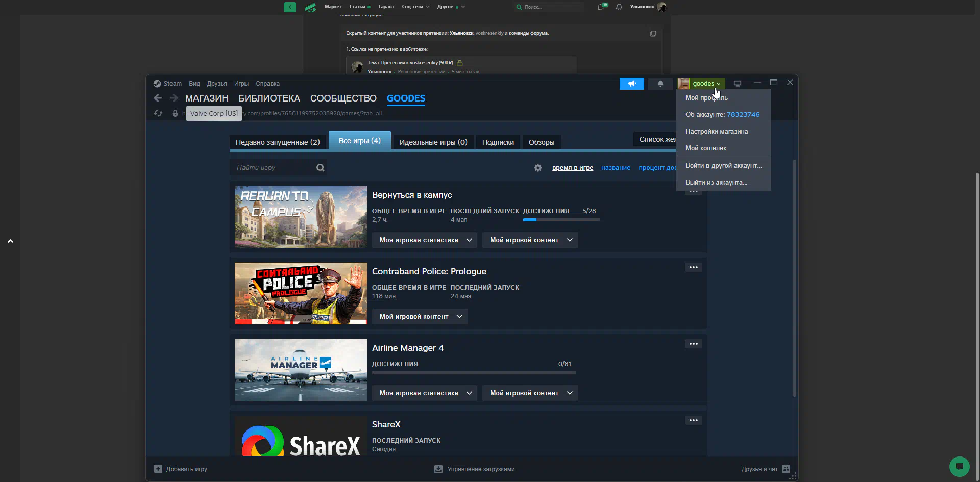Click achievements progress bar of Вернуться в кампус
Image resolution: width=980 pixels, height=482 pixels.
tap(561, 220)
